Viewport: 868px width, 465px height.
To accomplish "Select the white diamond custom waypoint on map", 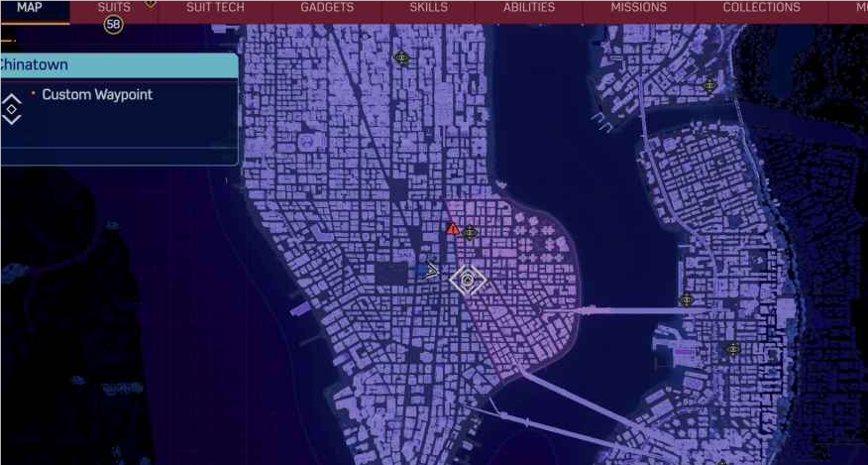I will coord(468,280).
